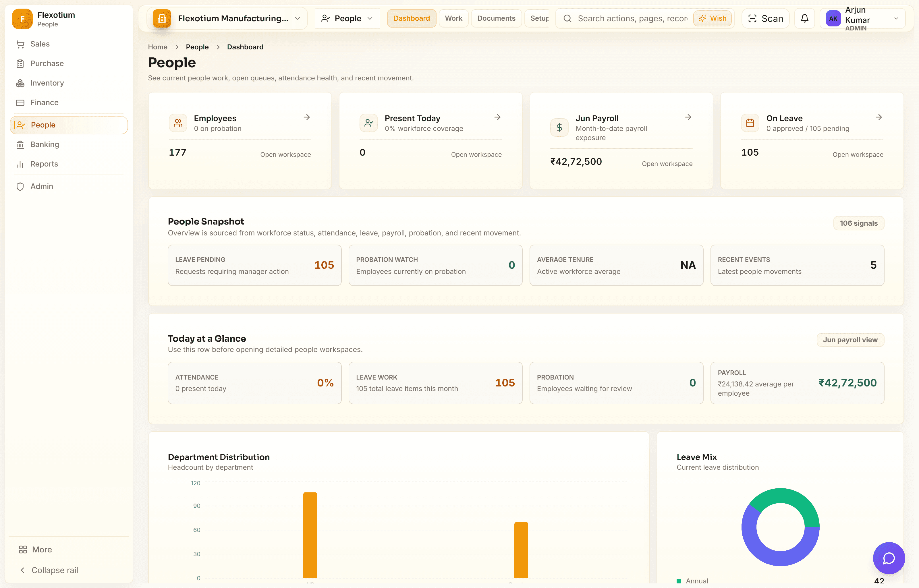Switch to the Documents tab

tap(496, 18)
